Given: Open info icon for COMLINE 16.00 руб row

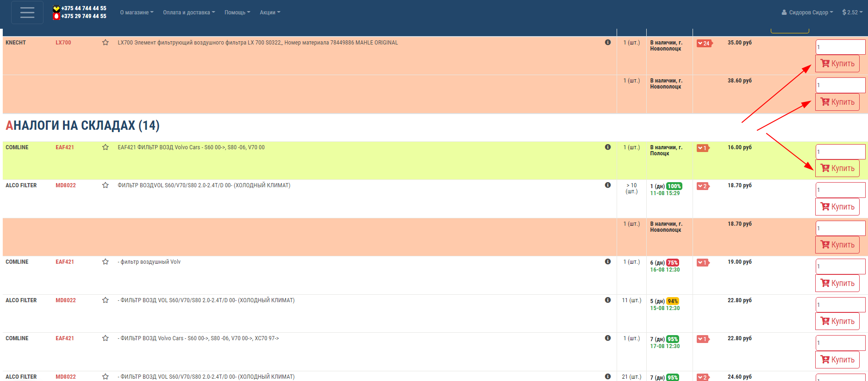Looking at the screenshot, I should coord(608,147).
